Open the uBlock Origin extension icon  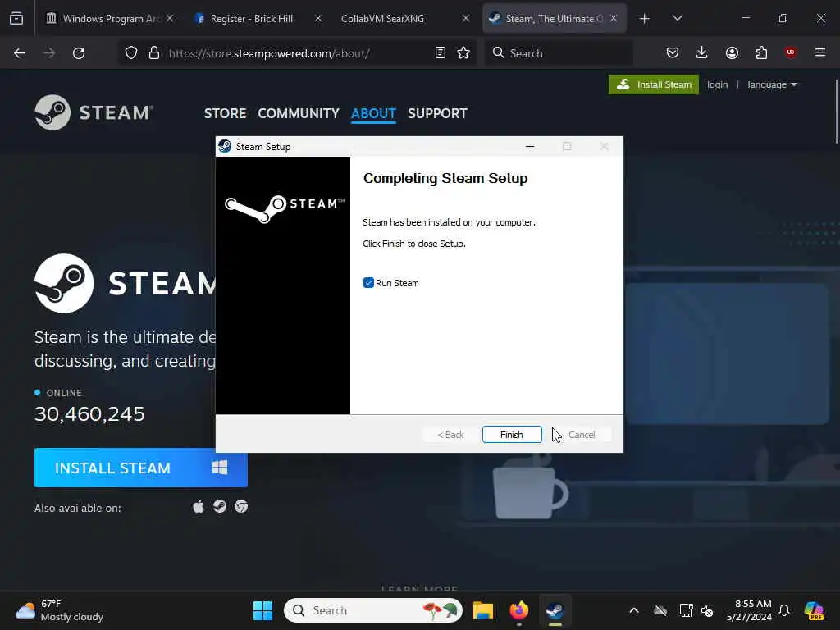click(791, 52)
